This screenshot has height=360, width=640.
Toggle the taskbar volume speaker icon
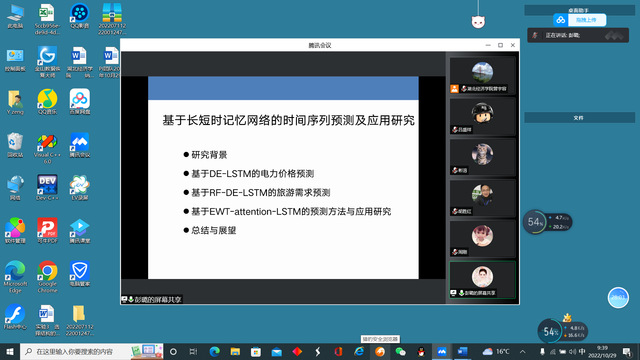(x=573, y=351)
